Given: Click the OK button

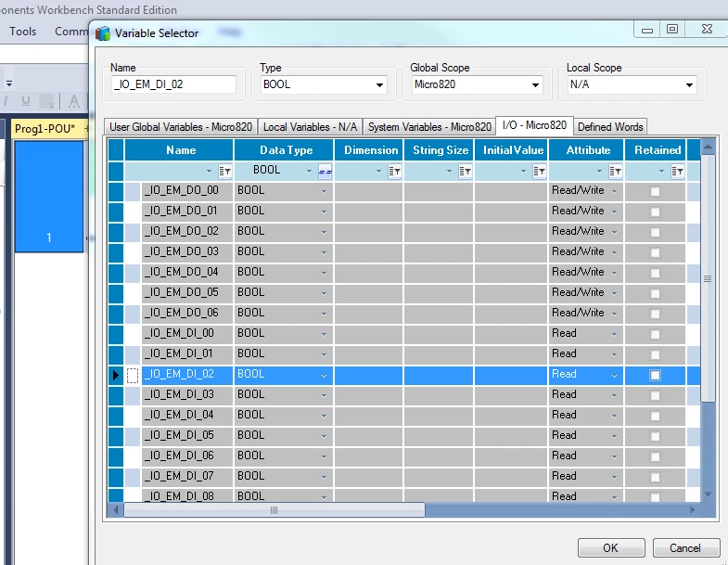Looking at the screenshot, I should (611, 547).
